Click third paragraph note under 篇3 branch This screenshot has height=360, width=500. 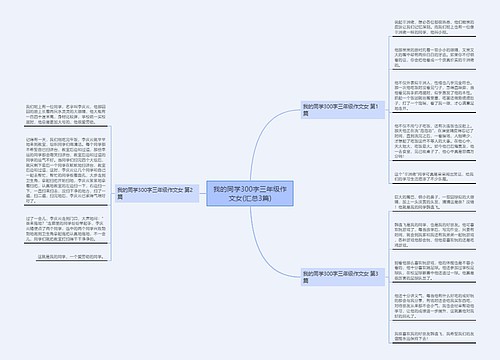(x=434, y=270)
